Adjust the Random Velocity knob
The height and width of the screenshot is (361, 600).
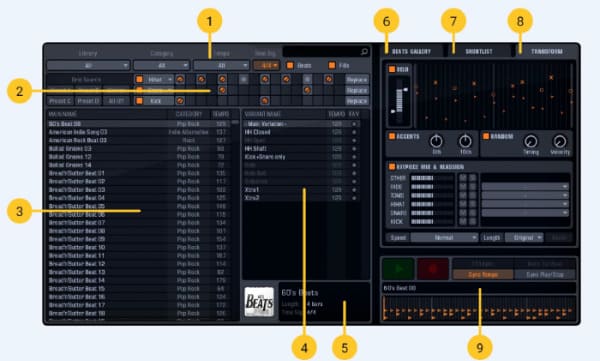pyautogui.click(x=559, y=141)
